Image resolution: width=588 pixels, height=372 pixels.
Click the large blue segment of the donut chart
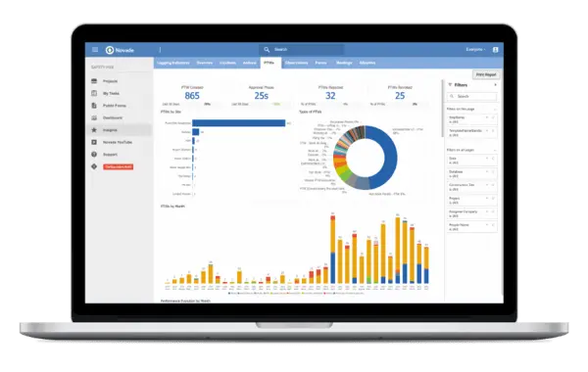[x=388, y=158]
